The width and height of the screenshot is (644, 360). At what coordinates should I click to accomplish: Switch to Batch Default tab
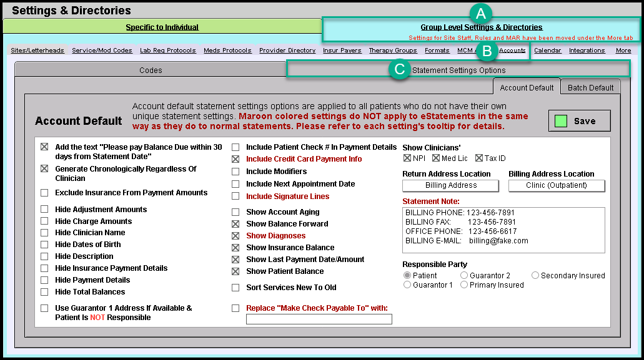[590, 88]
